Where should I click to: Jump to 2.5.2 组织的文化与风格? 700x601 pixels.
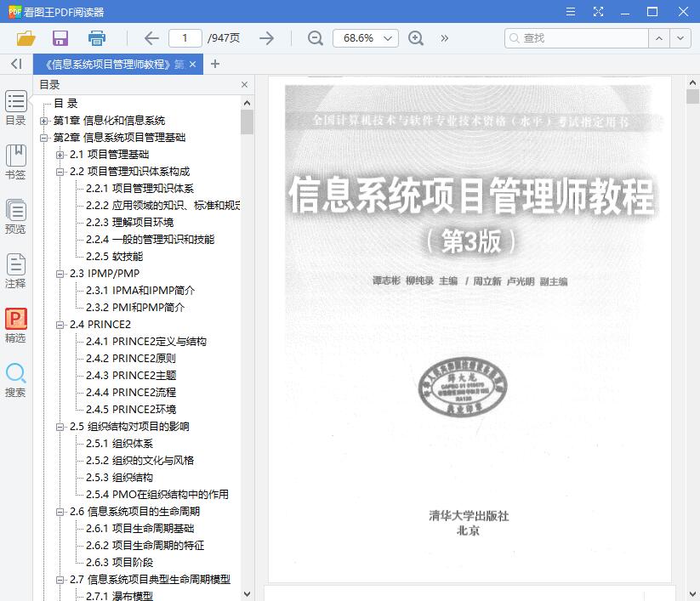click(x=139, y=461)
